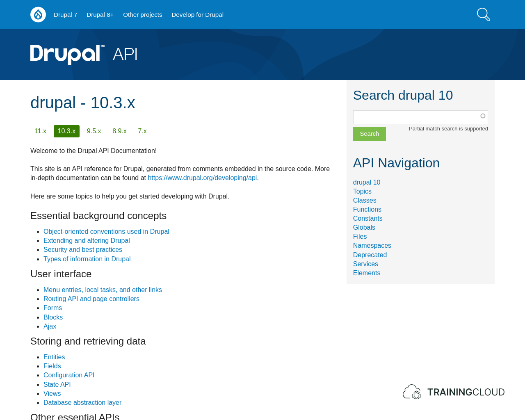Open Menu entries, local tasks link
Screen dimensions: 525x420
coord(103,290)
